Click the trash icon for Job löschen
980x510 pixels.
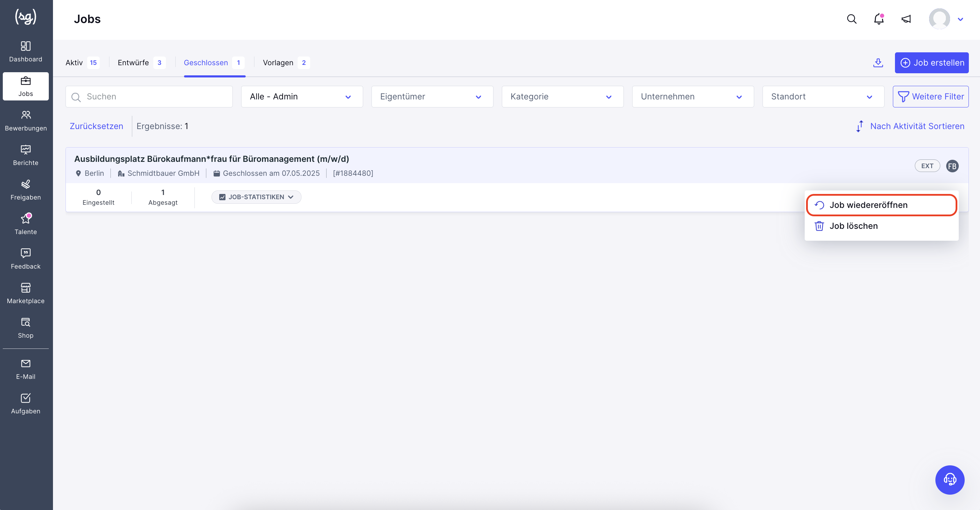(819, 226)
